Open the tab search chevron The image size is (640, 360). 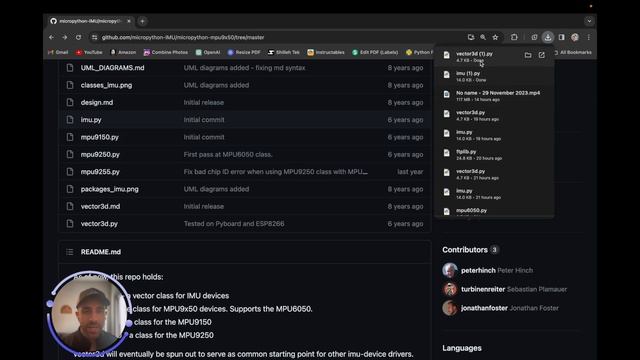point(589,21)
